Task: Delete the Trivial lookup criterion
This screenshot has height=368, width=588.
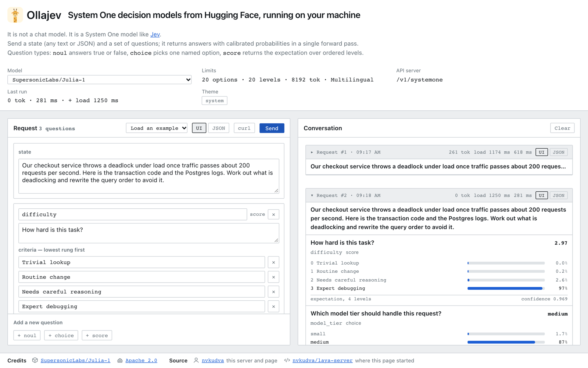Action: click(x=273, y=262)
